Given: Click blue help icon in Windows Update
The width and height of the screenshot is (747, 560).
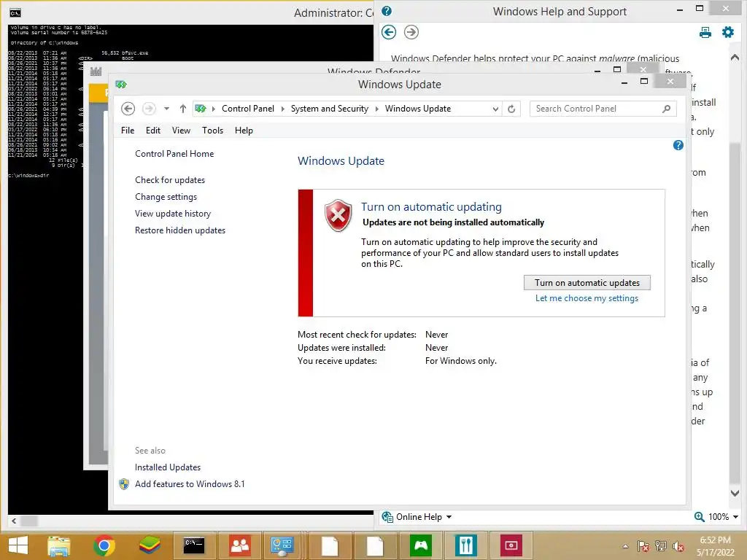Looking at the screenshot, I should point(678,145).
